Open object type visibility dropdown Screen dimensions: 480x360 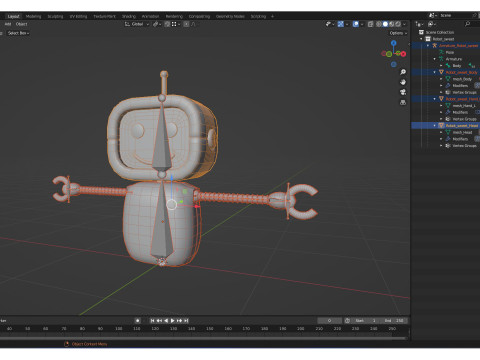pyautogui.click(x=330, y=24)
